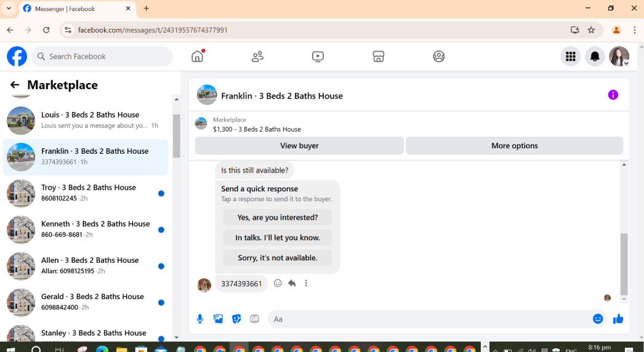Send a thumbs-up like
The width and height of the screenshot is (644, 352).
pos(618,319)
